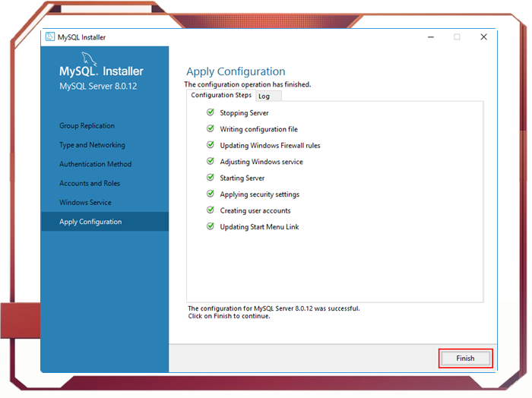Open the Windows Service step
532x398 pixels.
(x=85, y=203)
